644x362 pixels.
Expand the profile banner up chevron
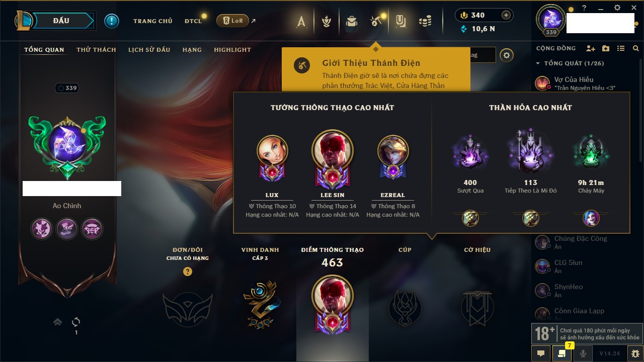pos(57,322)
